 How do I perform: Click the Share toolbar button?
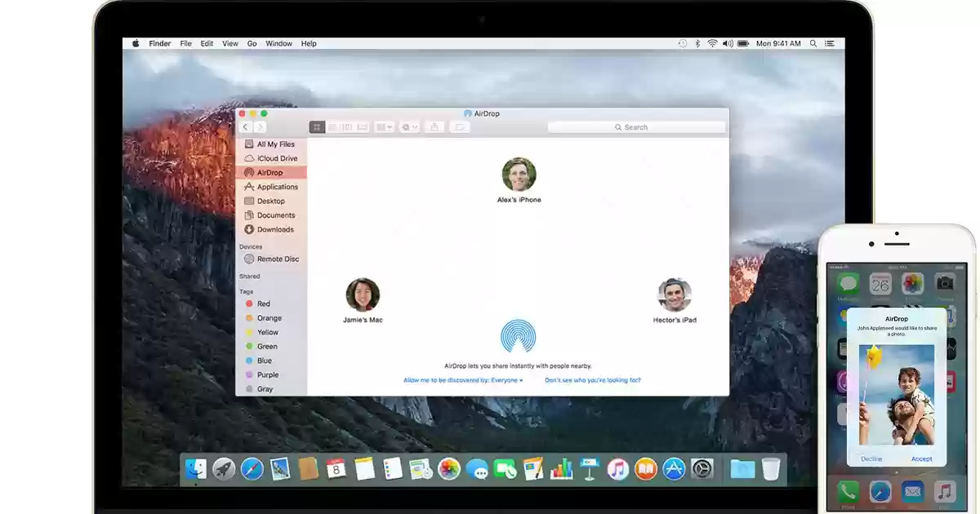point(434,127)
